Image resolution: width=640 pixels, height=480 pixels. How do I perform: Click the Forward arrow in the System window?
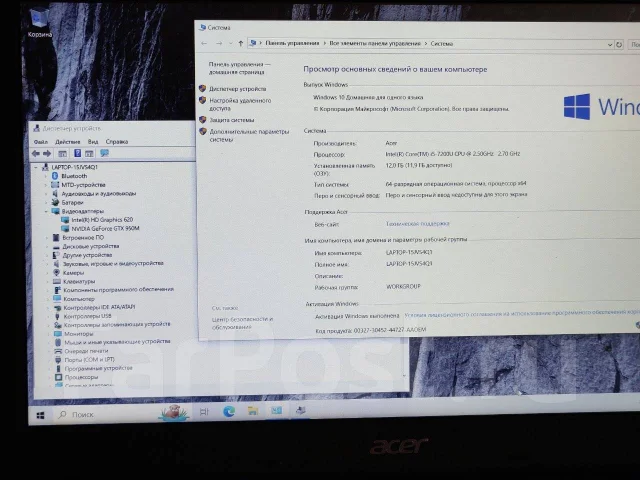219,43
